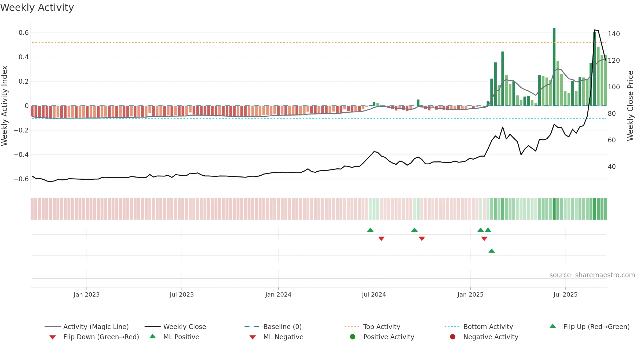The width and height of the screenshot is (644, 362).
Task: Click the red legend triangle beside ML Negative
Action: (253, 337)
